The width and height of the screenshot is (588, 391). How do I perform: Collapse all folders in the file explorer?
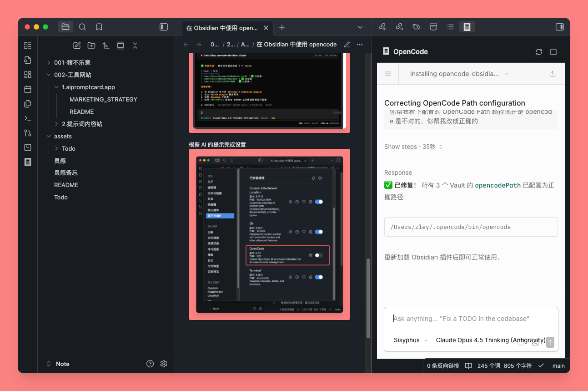pos(135,46)
